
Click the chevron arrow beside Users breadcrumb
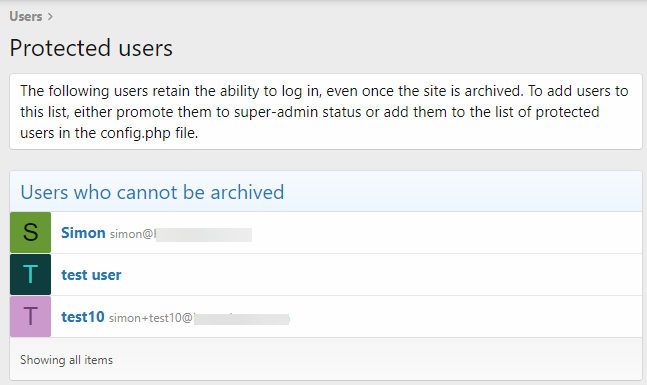pos(50,17)
